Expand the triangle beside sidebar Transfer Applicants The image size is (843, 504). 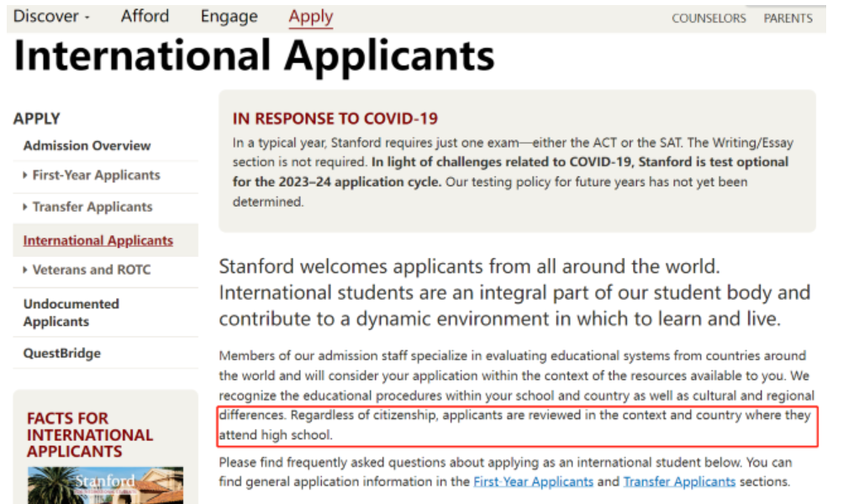coord(26,207)
